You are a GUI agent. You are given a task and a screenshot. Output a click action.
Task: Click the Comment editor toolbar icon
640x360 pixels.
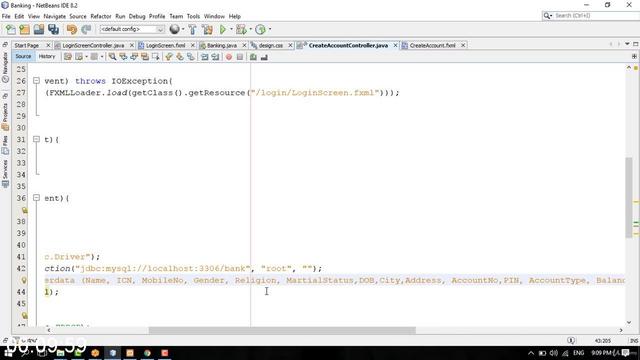click(x=253, y=57)
